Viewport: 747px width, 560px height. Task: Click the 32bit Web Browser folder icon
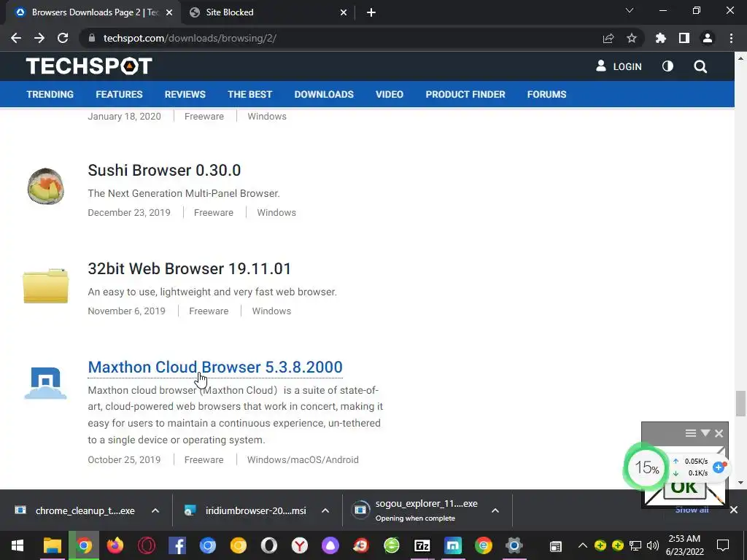tap(46, 286)
